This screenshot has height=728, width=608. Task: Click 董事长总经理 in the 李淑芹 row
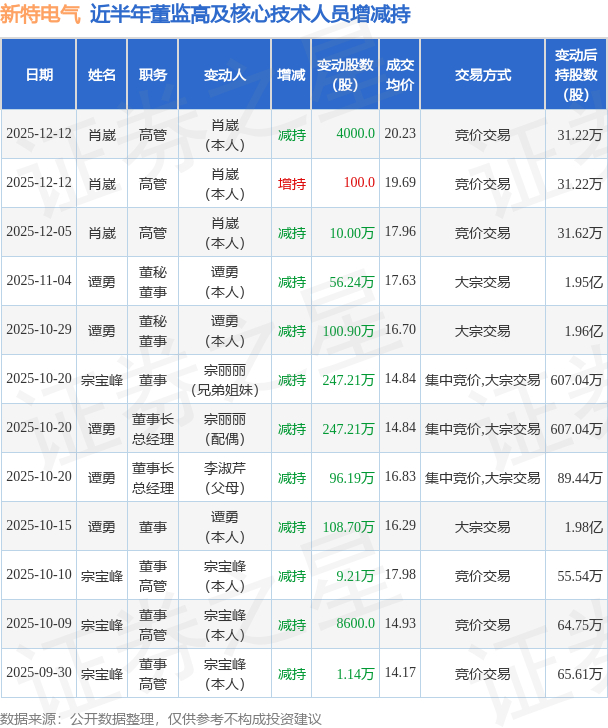[153, 478]
